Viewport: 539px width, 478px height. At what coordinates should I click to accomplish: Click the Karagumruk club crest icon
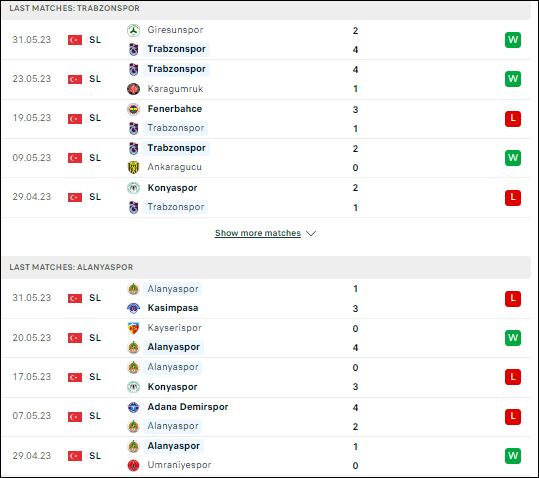[133, 89]
